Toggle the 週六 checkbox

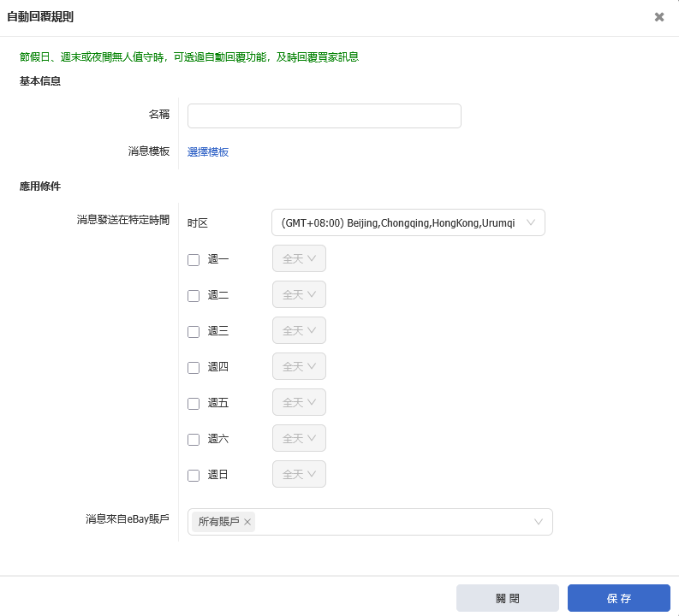pyautogui.click(x=194, y=440)
